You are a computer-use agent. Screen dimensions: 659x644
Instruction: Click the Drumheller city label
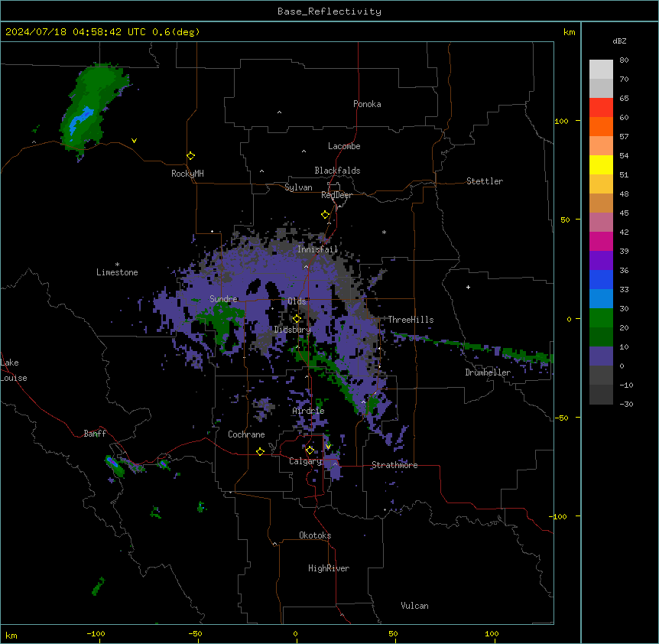click(x=488, y=372)
